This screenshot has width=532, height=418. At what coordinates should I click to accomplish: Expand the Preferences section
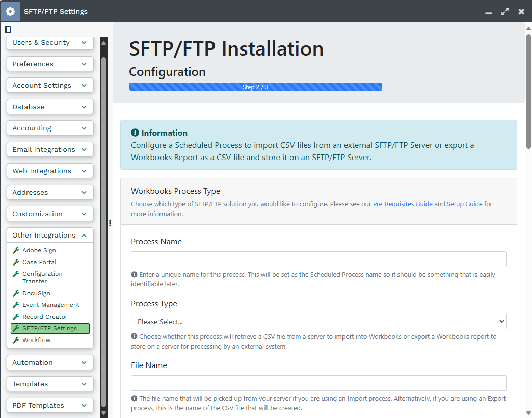pos(50,64)
